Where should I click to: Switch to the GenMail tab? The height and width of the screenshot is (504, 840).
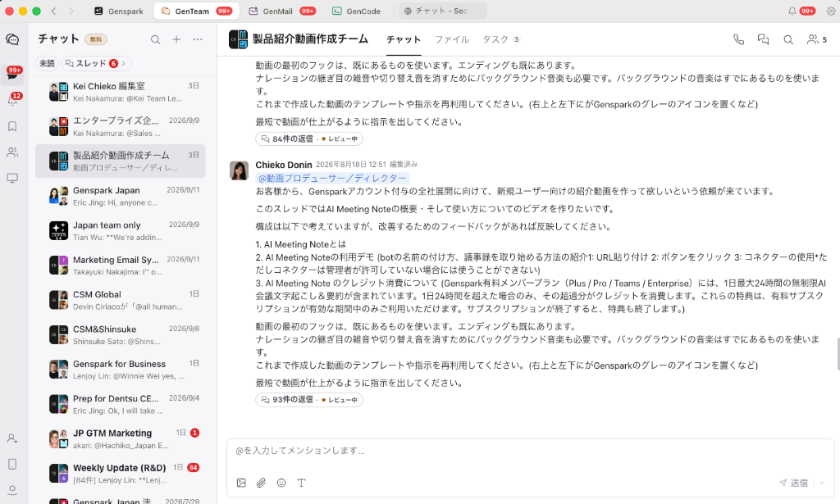pyautogui.click(x=282, y=11)
